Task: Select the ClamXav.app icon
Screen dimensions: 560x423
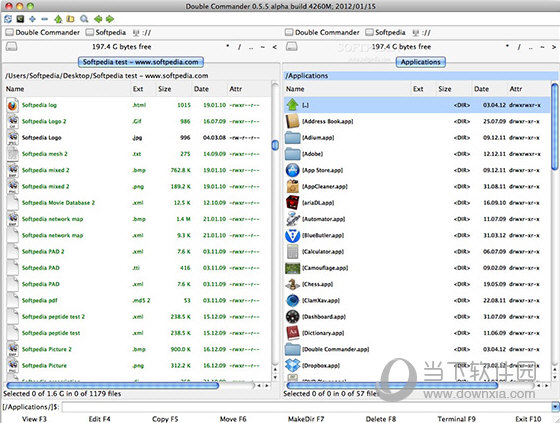Action: 292,300
